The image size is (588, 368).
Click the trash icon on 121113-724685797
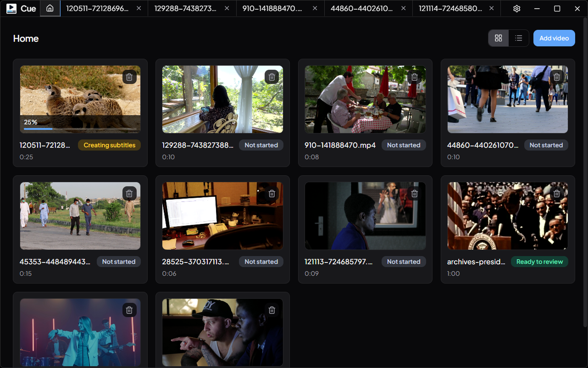(414, 193)
